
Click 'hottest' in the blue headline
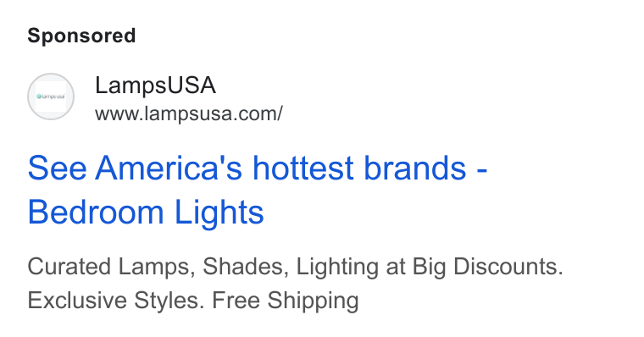[x=303, y=168]
